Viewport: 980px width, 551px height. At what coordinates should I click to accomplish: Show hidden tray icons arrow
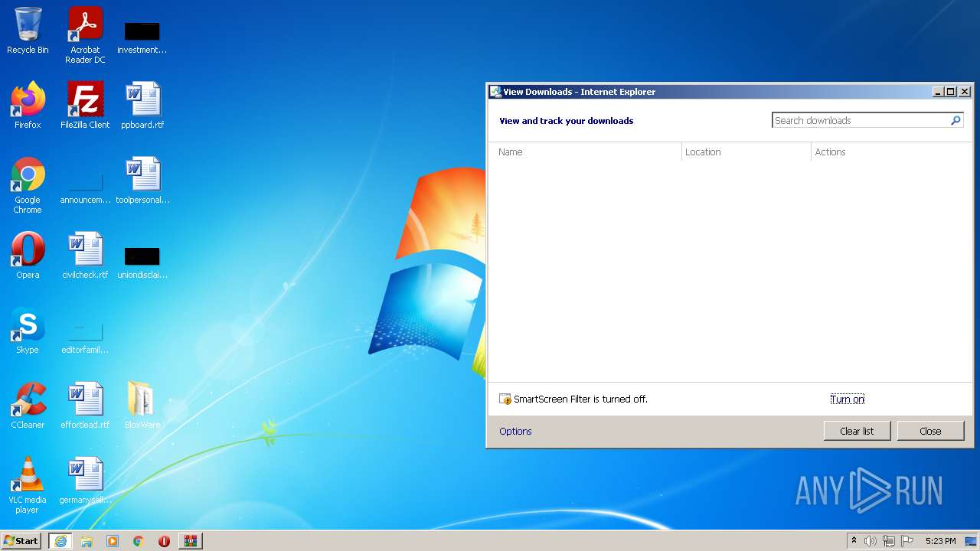pyautogui.click(x=854, y=541)
